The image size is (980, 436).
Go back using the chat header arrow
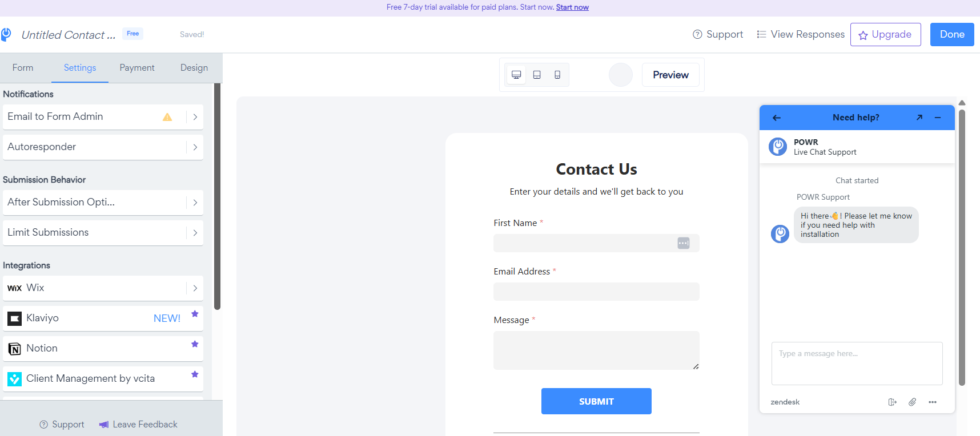click(777, 118)
